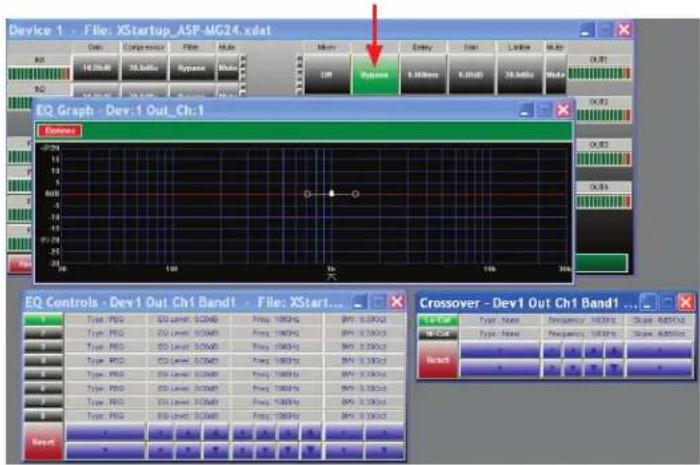The height and width of the screenshot is (465, 700).
Task: Select EQ band 8 button
Action: (x=43, y=416)
